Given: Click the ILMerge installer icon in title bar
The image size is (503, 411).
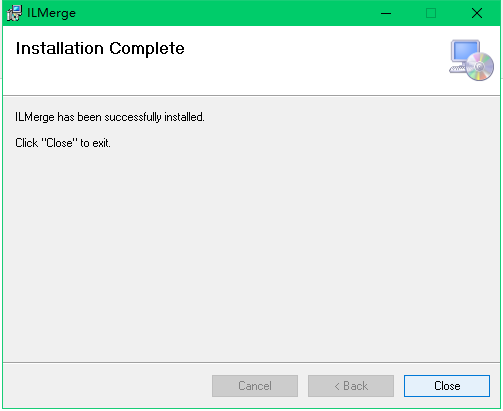Looking at the screenshot, I should pos(14,13).
